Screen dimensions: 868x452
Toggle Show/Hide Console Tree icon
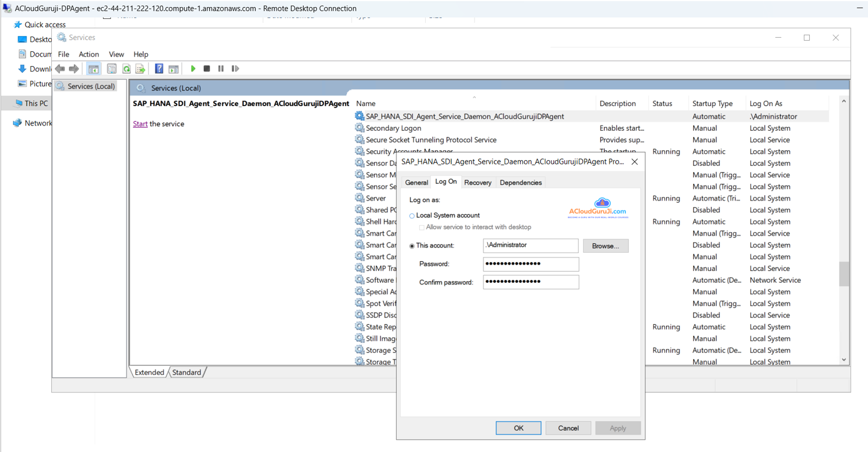tap(94, 69)
